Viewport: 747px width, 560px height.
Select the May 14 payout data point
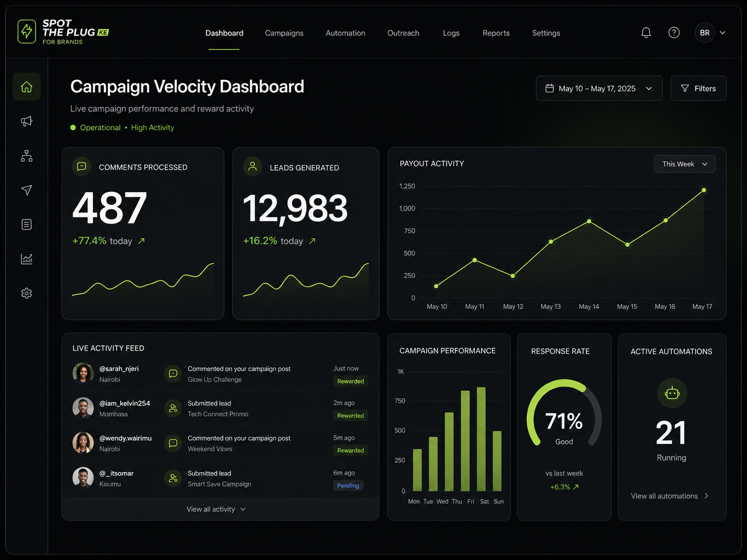[x=589, y=221]
